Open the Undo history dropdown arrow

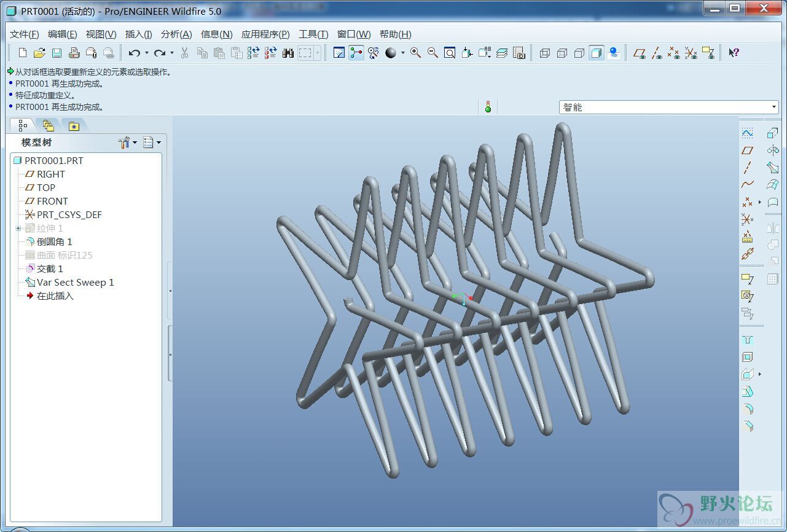coord(146,53)
